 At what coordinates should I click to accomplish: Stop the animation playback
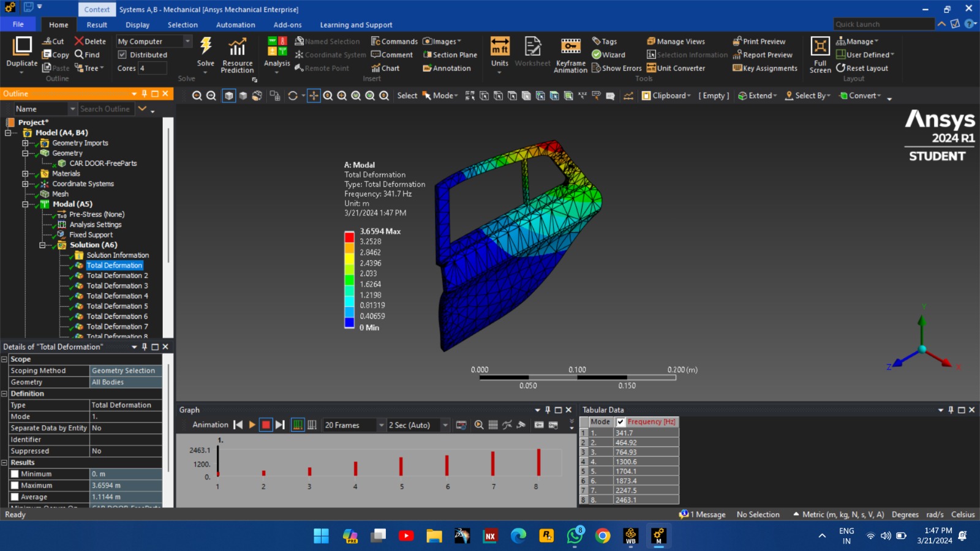pyautogui.click(x=266, y=425)
